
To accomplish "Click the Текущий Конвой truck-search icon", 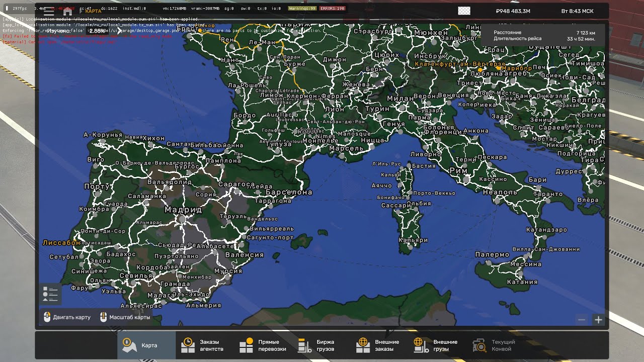I will (479, 345).
